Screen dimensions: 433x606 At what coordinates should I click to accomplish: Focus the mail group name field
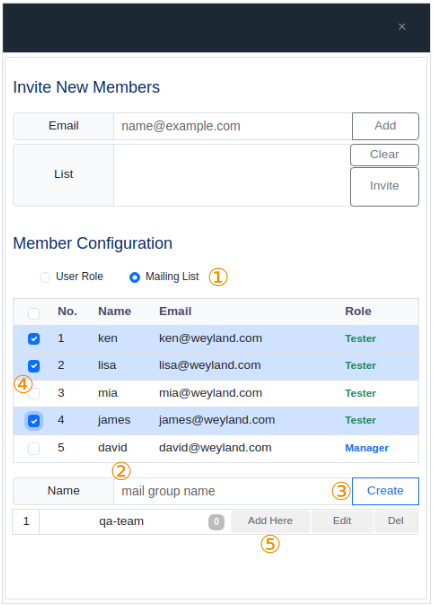tap(233, 491)
